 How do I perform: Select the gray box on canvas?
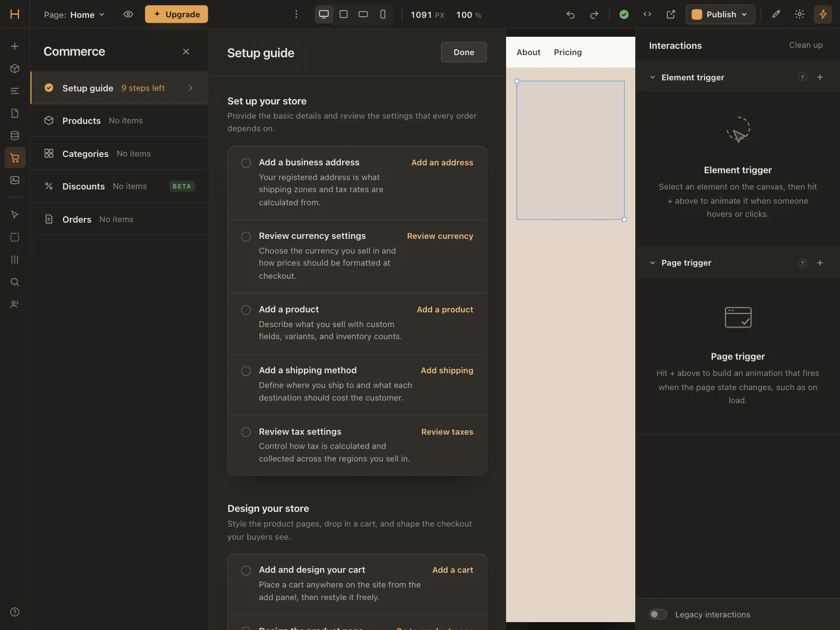click(x=570, y=150)
